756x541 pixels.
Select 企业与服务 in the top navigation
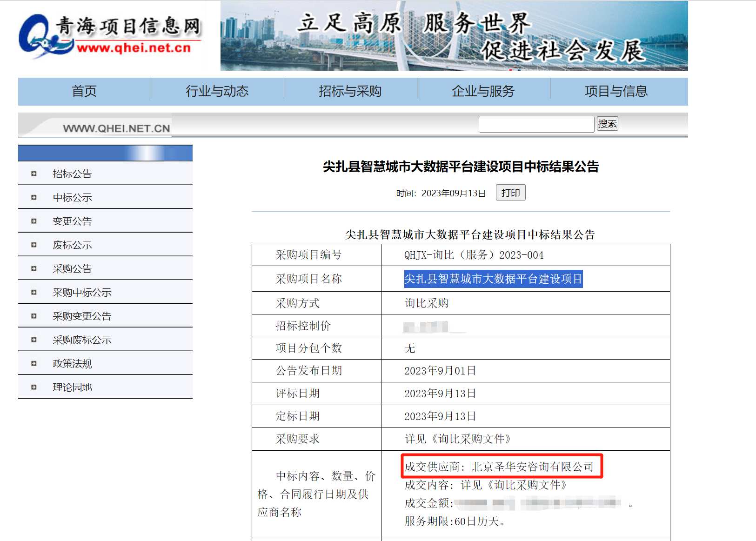(x=483, y=91)
